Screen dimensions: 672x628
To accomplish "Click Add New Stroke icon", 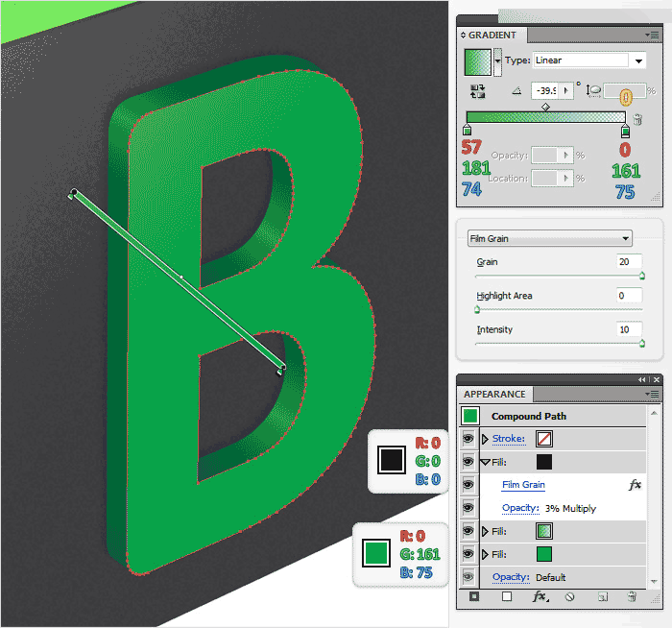I will point(474,596).
